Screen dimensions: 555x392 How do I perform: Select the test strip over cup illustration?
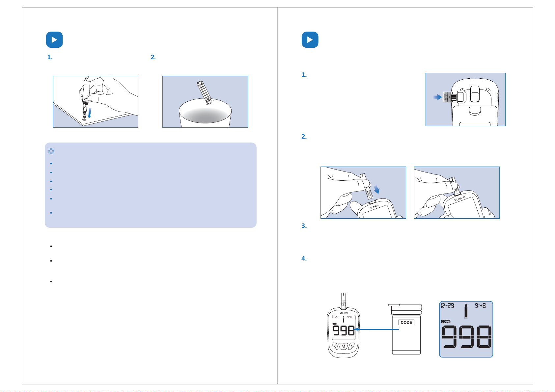(x=205, y=102)
